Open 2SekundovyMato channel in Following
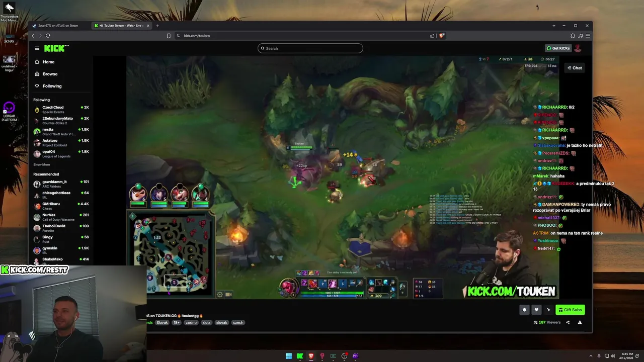Screen dimensions: 644x362 coord(61,120)
